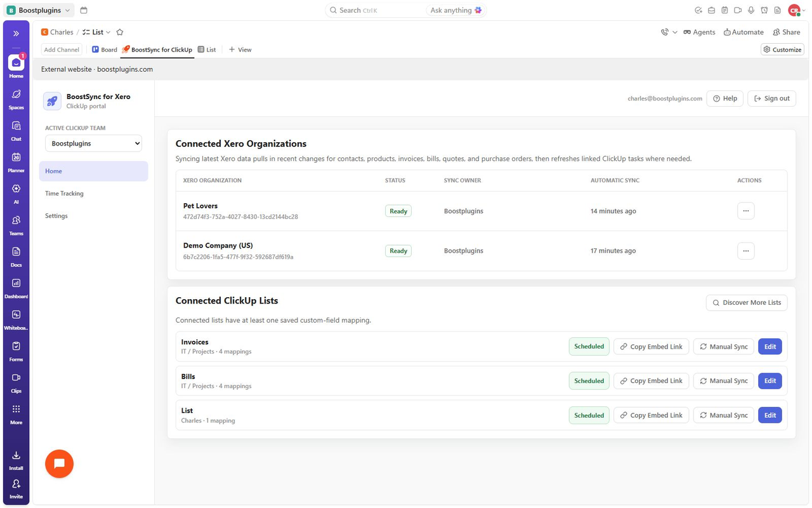812x508 pixels.
Task: Open the AI sidebar item
Action: [x=16, y=193]
